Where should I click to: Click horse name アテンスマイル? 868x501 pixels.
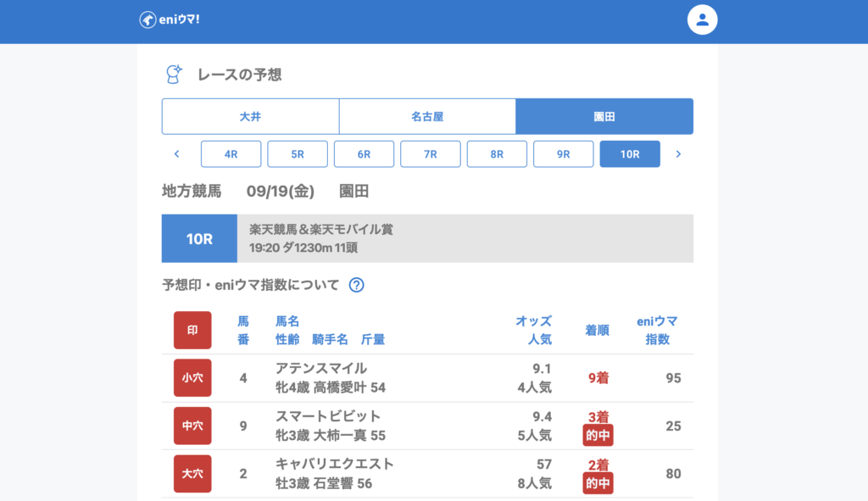click(321, 369)
